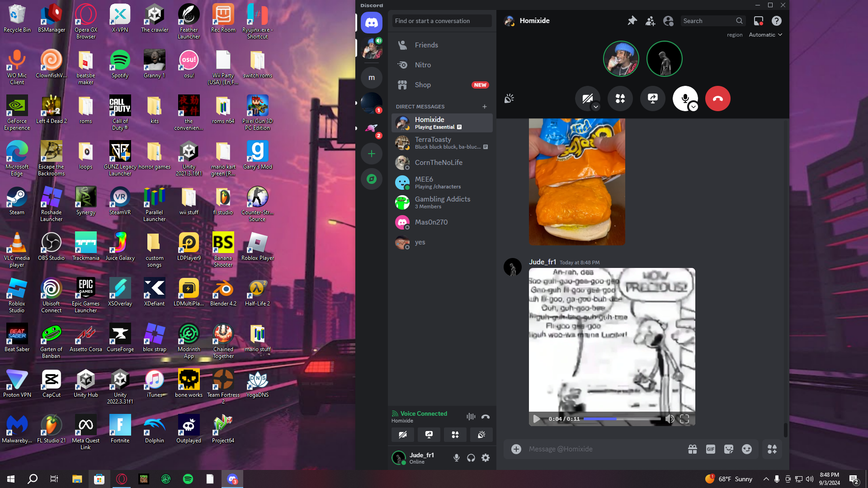
Task: Open microphone options arrow in call controls
Action: point(693,107)
